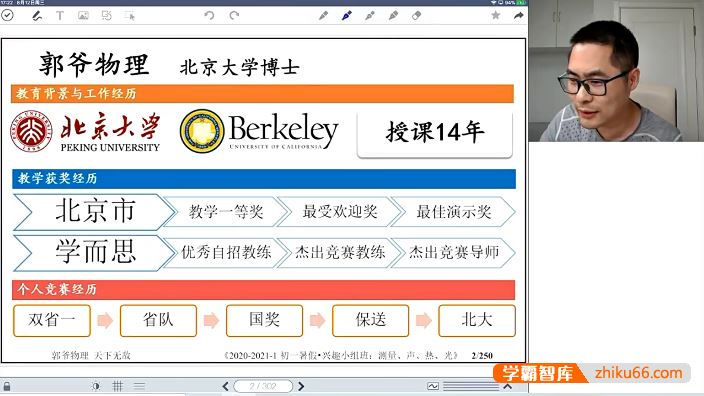
Task: Tap the page number field 2/302
Action: 263,386
